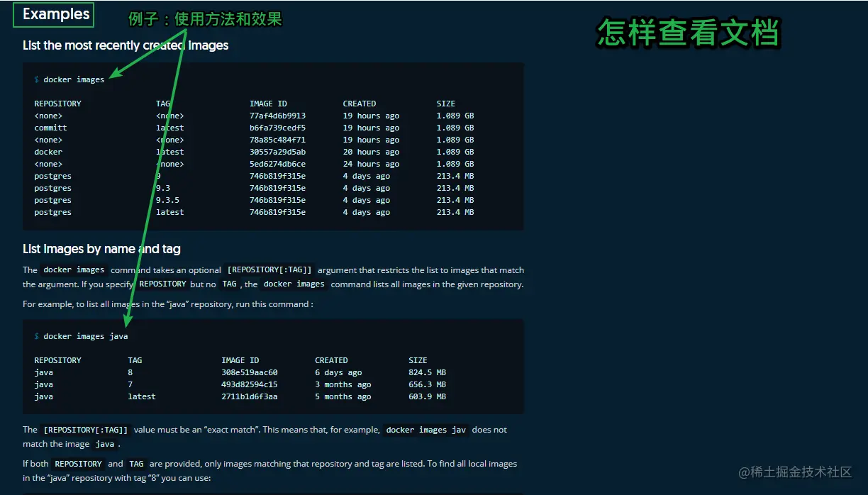The image size is (868, 495).
Task: Click image ID "30557a29d5ab"
Action: [x=277, y=152]
